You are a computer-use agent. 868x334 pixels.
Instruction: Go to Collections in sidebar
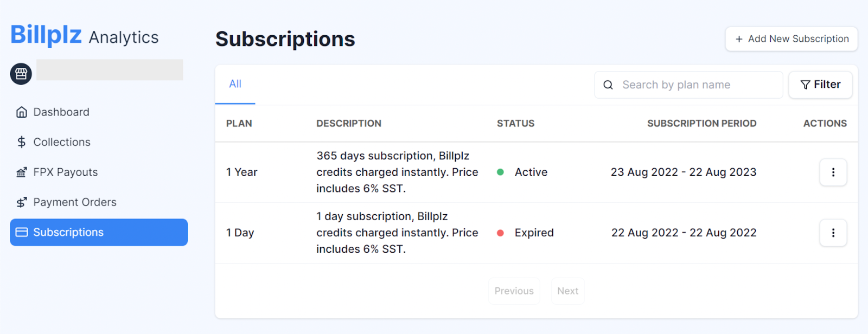coord(62,142)
